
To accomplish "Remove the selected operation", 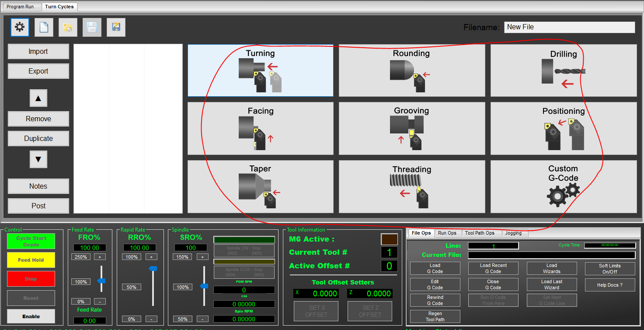I will (38, 119).
